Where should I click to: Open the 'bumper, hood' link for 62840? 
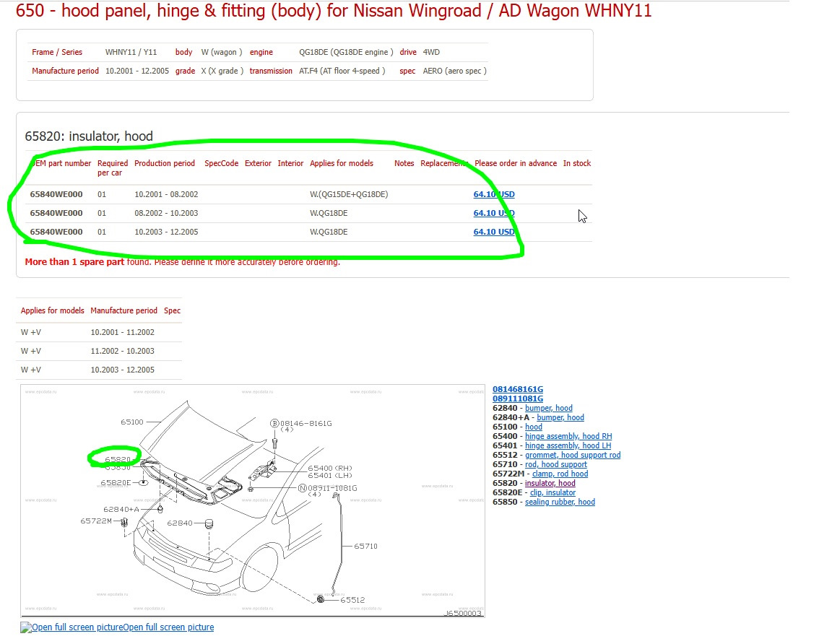(549, 408)
